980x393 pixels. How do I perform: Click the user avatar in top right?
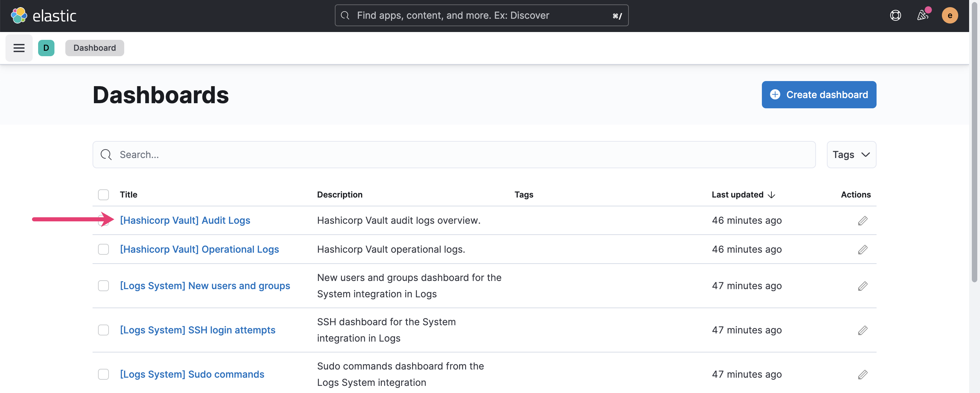pos(950,15)
